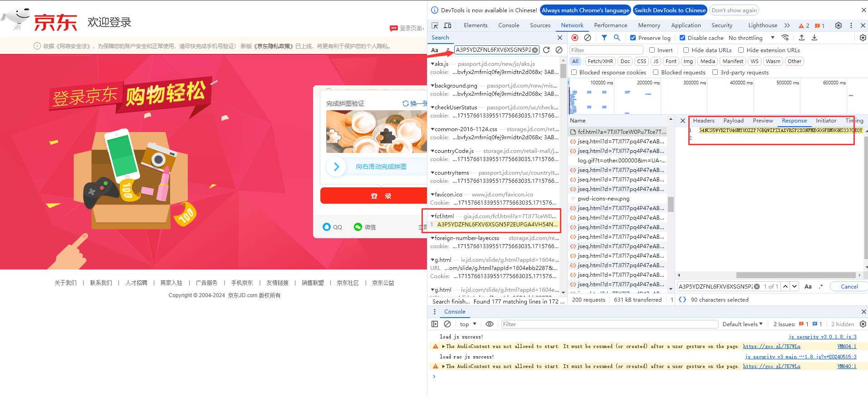Open network panel settings gear
The image size is (868, 397).
(x=863, y=38)
